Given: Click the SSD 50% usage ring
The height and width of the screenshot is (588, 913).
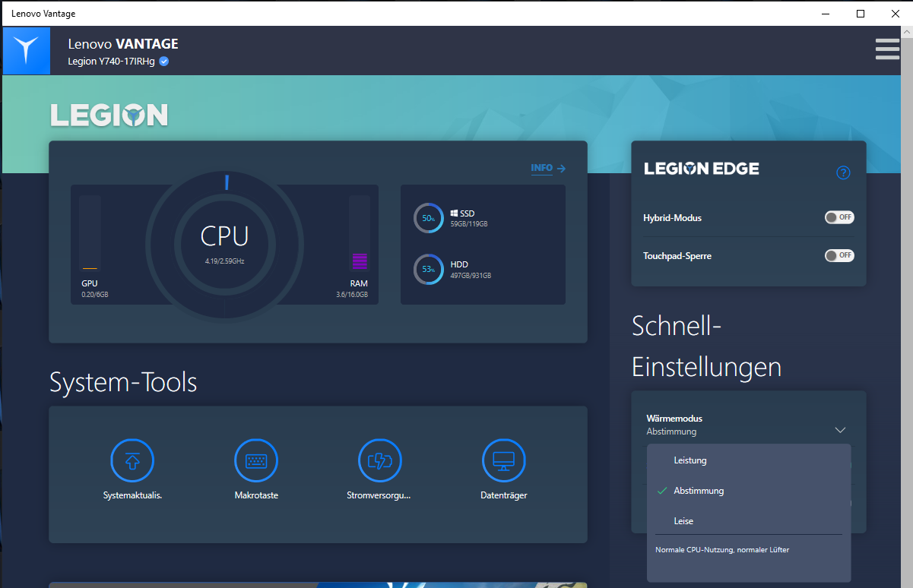Looking at the screenshot, I should (x=429, y=218).
